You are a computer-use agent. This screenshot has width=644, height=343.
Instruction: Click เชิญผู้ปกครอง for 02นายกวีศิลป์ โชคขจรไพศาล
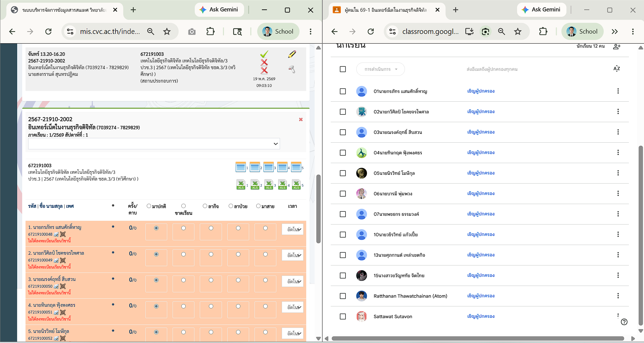tap(481, 112)
